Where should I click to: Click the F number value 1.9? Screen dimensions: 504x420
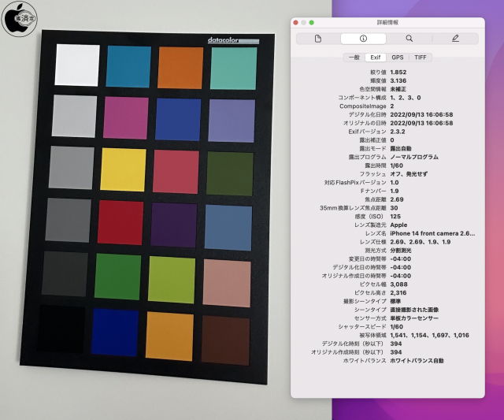(x=395, y=191)
